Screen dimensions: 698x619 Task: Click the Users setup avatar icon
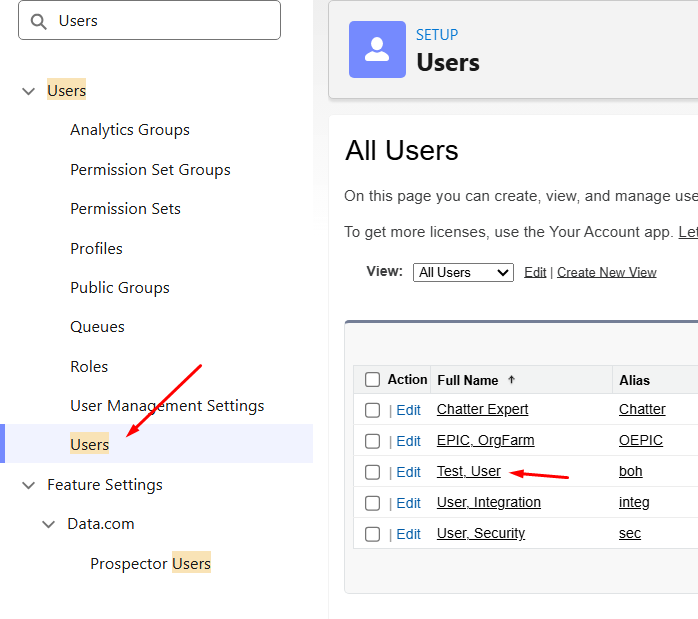377,49
